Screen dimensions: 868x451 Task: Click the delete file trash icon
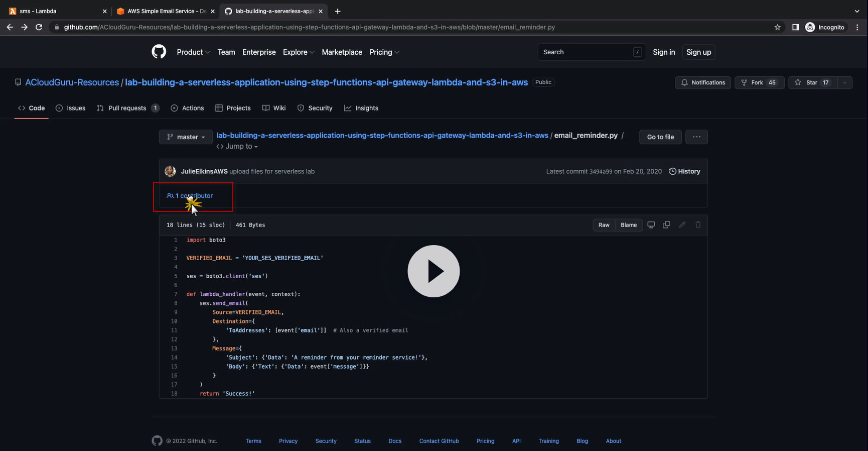pos(698,225)
